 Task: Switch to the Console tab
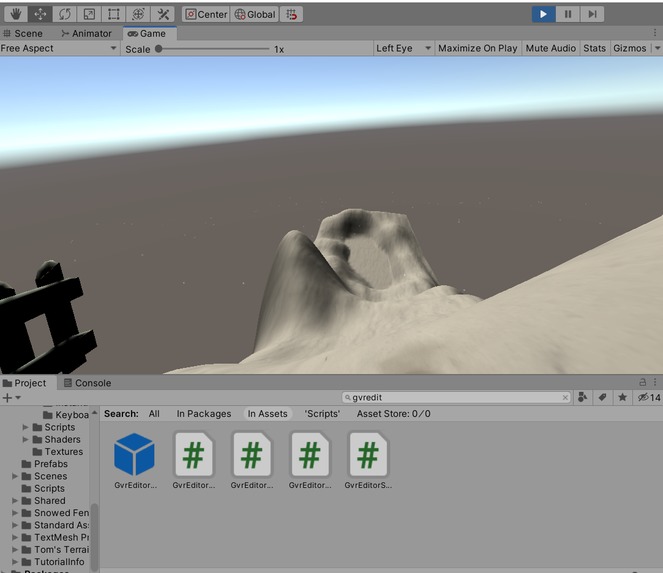point(87,383)
